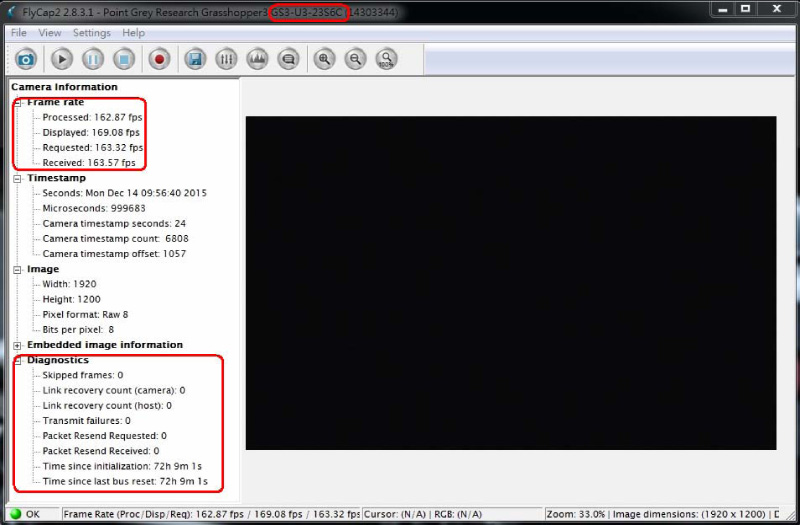This screenshot has width=800, height=525.
Task: Open camera control sliders dialog icon
Action: (227, 59)
